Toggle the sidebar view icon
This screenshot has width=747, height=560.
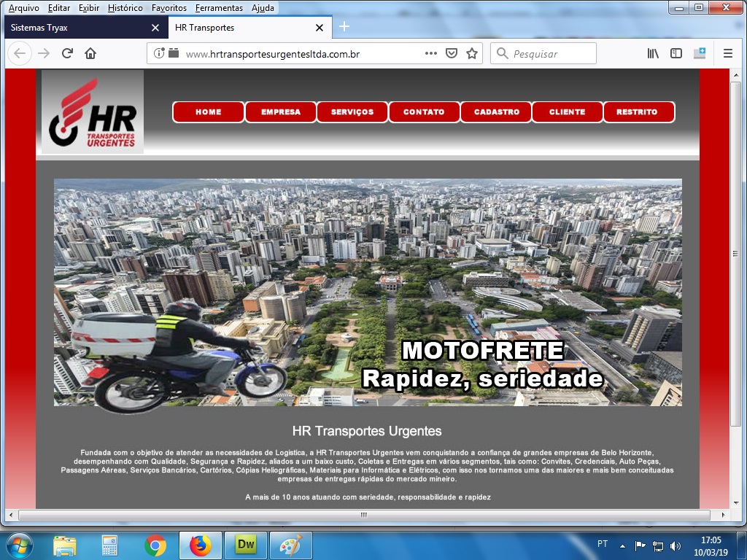tap(676, 53)
